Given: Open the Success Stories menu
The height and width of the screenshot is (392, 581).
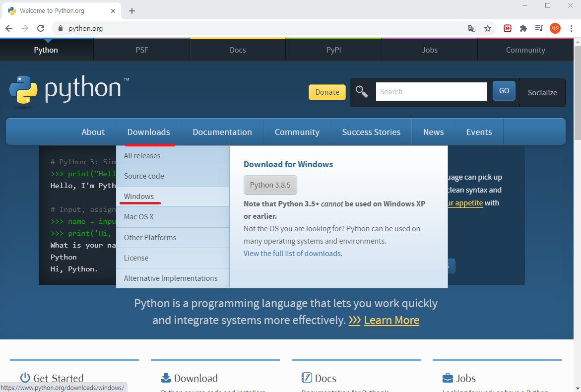Looking at the screenshot, I should point(371,132).
